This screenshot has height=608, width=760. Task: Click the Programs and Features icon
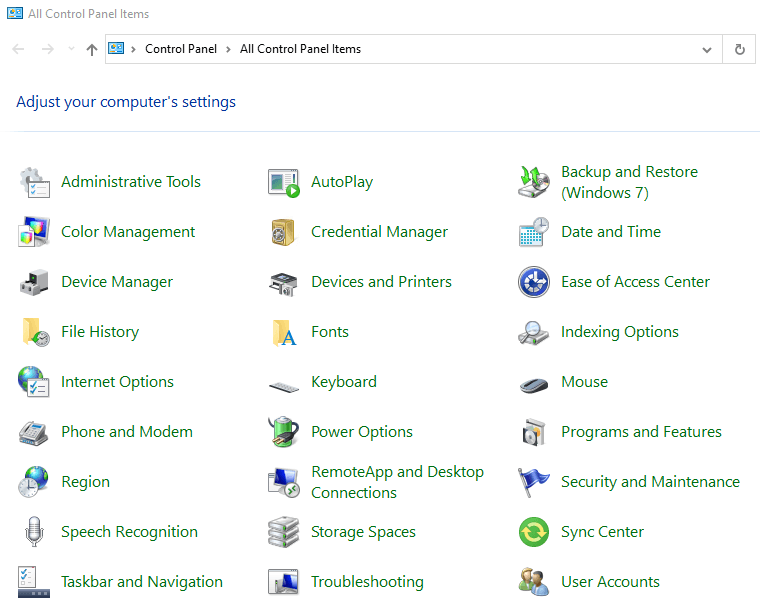(x=534, y=432)
